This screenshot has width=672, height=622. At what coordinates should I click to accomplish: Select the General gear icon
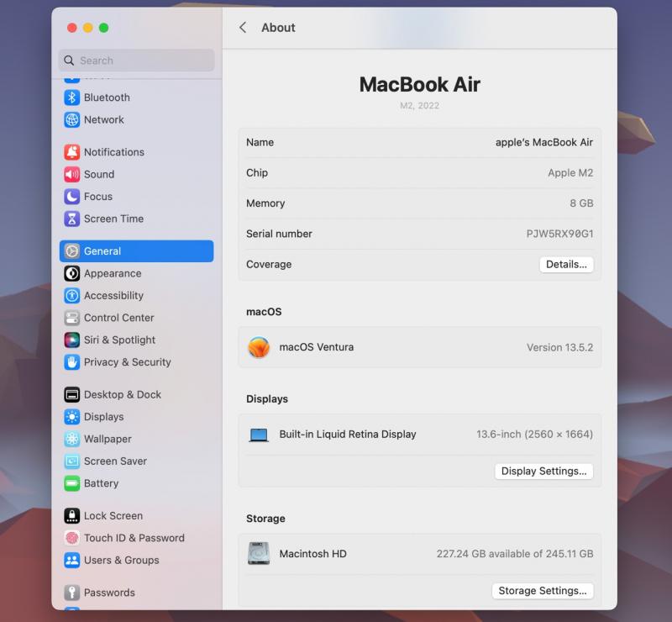pos(71,251)
